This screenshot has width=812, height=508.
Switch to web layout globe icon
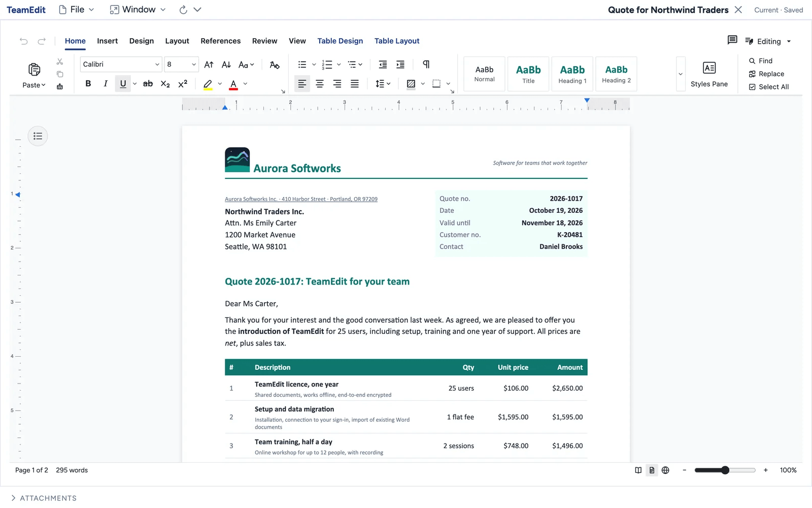(x=665, y=470)
